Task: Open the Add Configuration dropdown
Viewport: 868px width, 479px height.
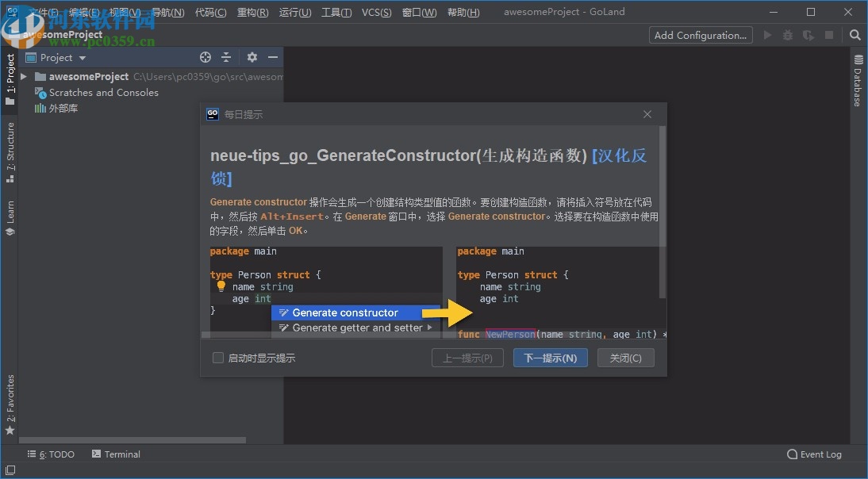Action: pyautogui.click(x=700, y=35)
